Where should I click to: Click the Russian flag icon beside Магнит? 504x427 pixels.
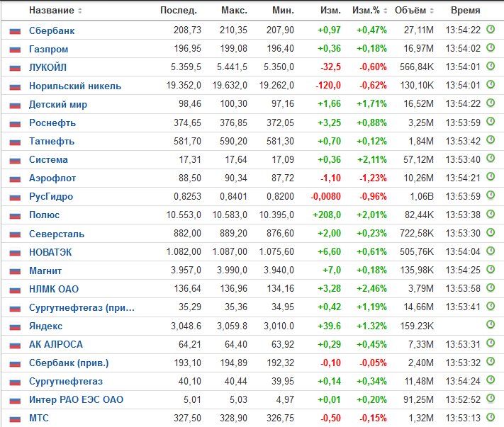[15, 271]
